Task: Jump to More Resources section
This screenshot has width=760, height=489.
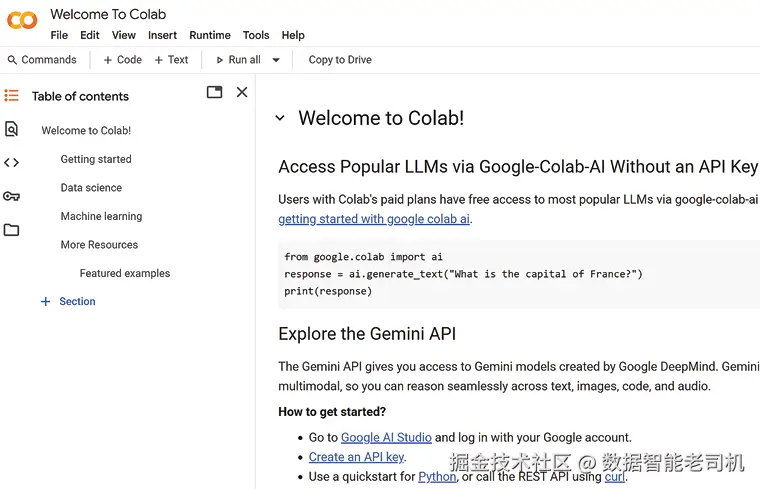Action: (99, 245)
